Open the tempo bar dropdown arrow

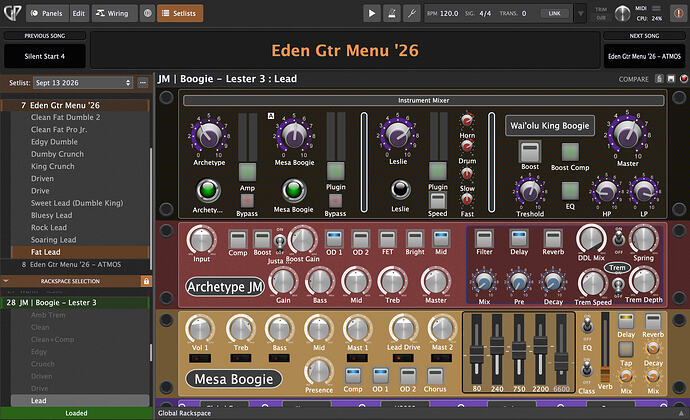580,13
